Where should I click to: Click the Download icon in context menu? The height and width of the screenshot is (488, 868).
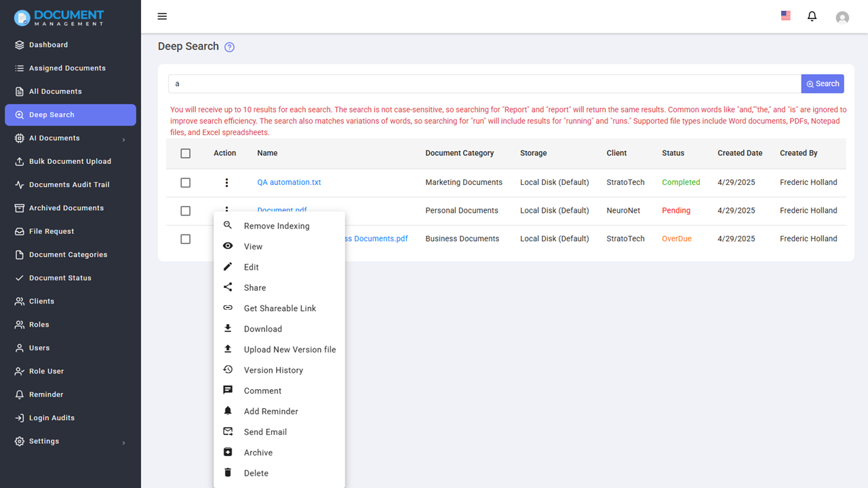point(228,329)
